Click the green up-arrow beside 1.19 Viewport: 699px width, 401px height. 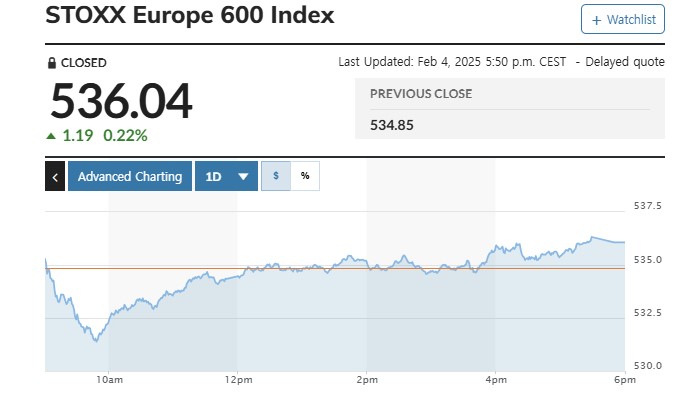(x=51, y=136)
